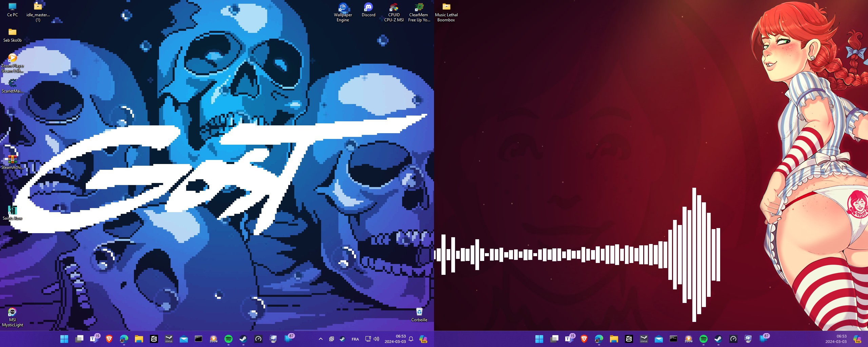
Task: Switch to Spotify on right monitor taskbar
Action: (x=704, y=339)
